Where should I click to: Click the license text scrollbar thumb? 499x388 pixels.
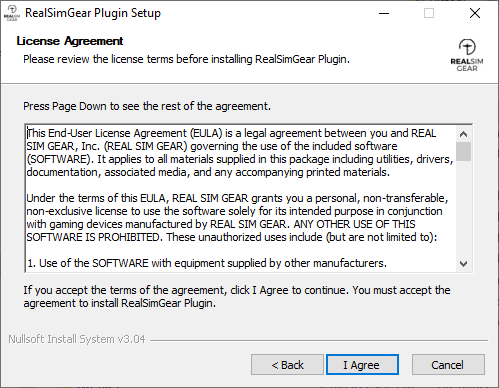coord(463,152)
